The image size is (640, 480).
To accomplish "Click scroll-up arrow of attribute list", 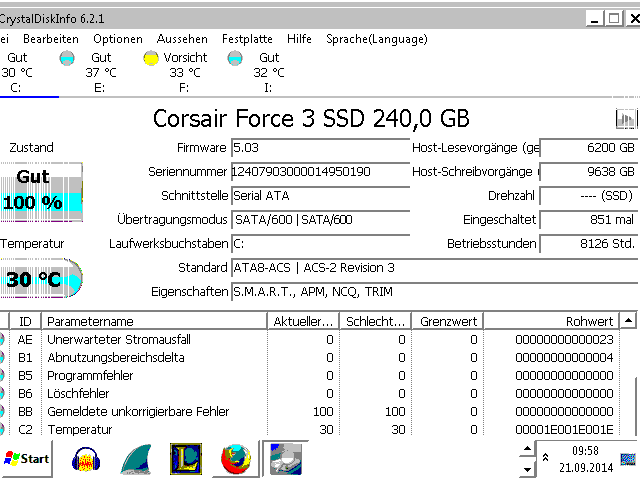I will click(629, 321).
